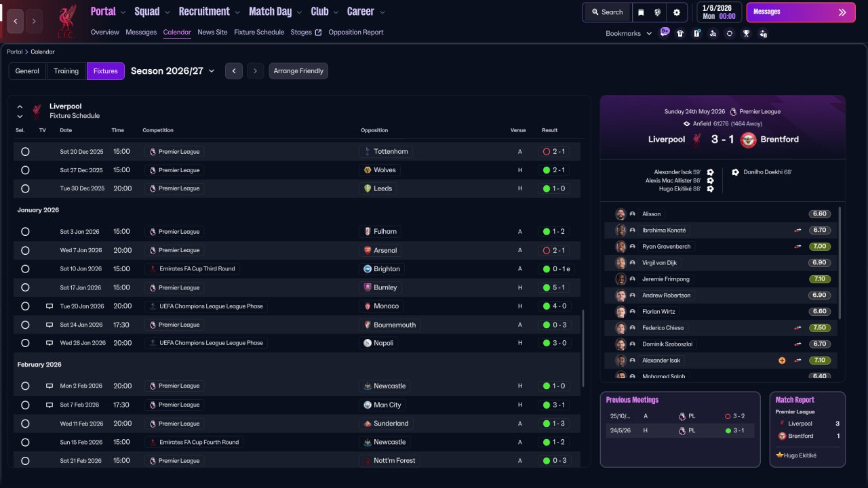The height and width of the screenshot is (488, 868).
Task: Click the star icon next to Hugo Ekitiké
Action: pos(780,455)
